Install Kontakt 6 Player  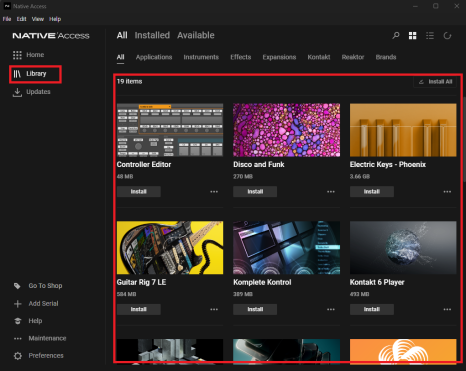pos(372,309)
